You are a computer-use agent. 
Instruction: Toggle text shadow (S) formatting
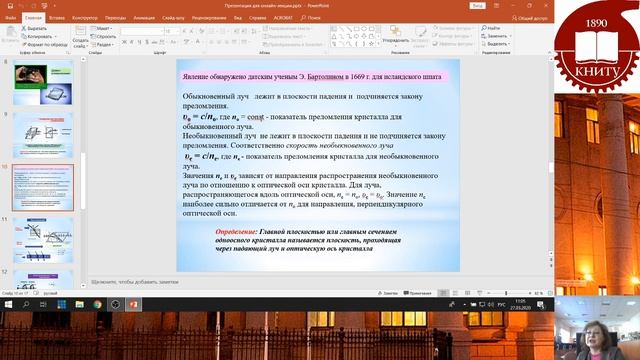pos(147,42)
